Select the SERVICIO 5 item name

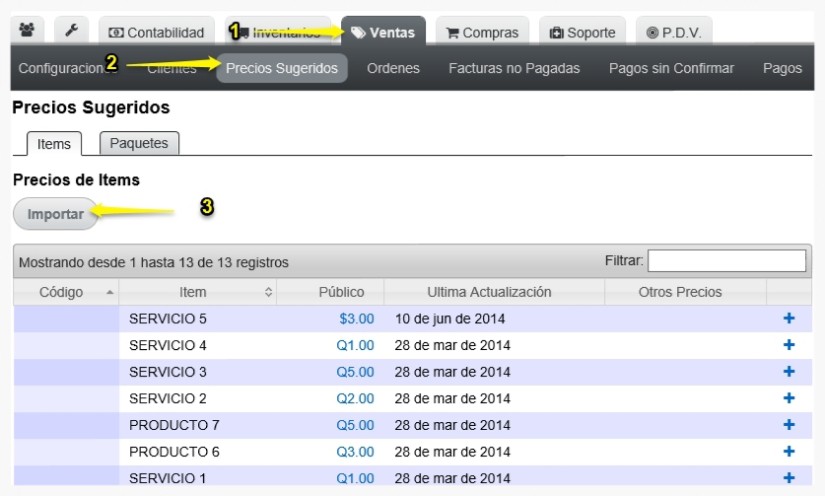point(168,319)
